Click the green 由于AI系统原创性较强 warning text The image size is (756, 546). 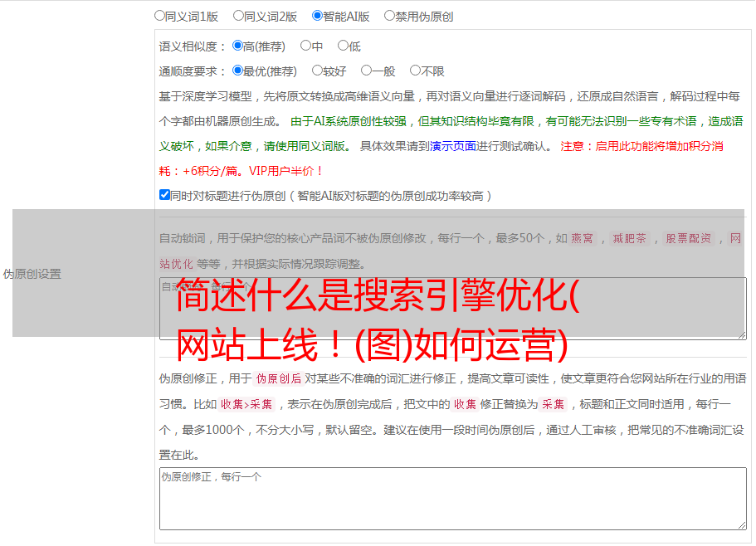(349, 121)
